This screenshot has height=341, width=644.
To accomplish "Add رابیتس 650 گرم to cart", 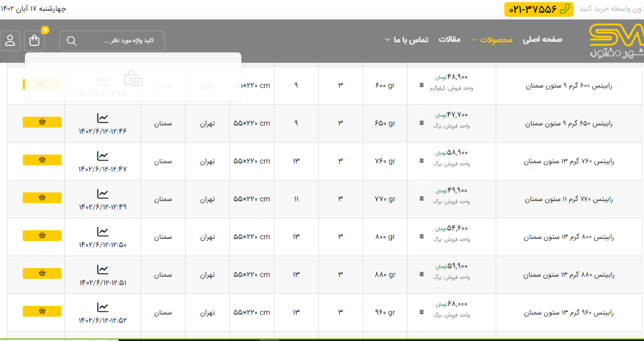I will point(42,122).
